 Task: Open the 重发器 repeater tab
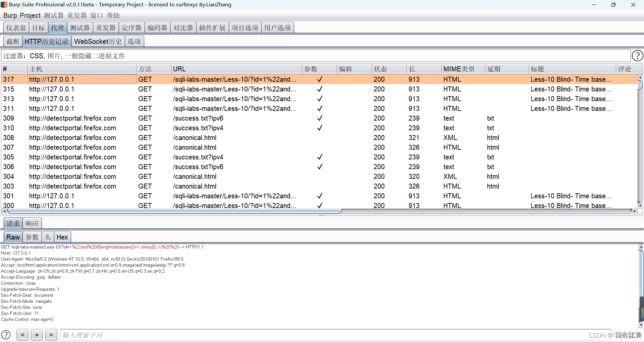106,28
